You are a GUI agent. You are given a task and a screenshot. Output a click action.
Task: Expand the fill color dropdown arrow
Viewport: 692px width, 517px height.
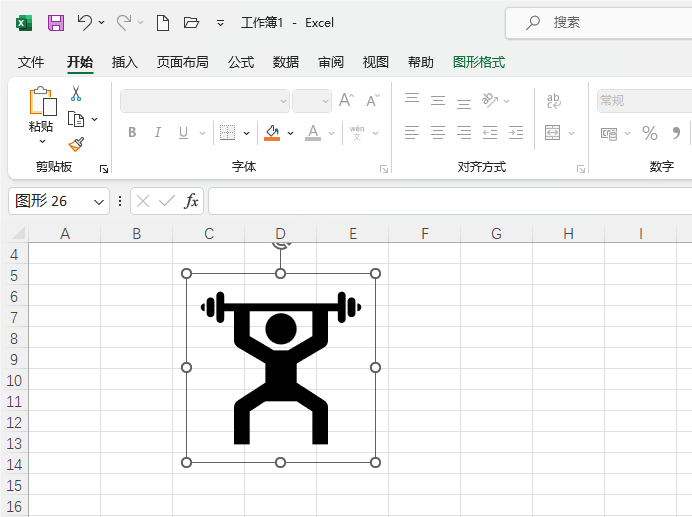coord(290,133)
